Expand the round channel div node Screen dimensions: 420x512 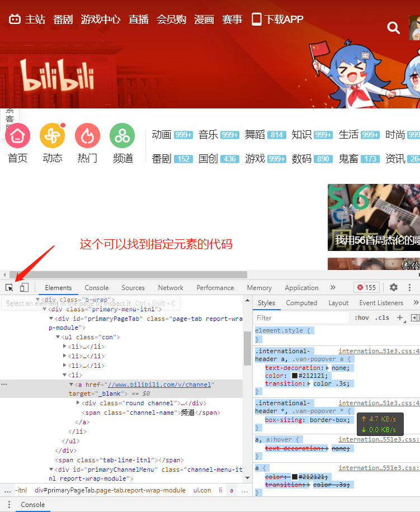(x=78, y=402)
